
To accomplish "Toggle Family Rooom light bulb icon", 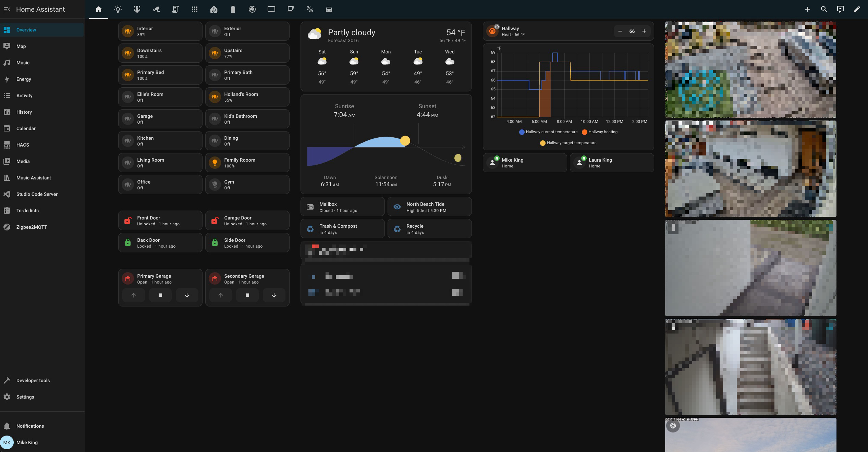I will point(215,163).
